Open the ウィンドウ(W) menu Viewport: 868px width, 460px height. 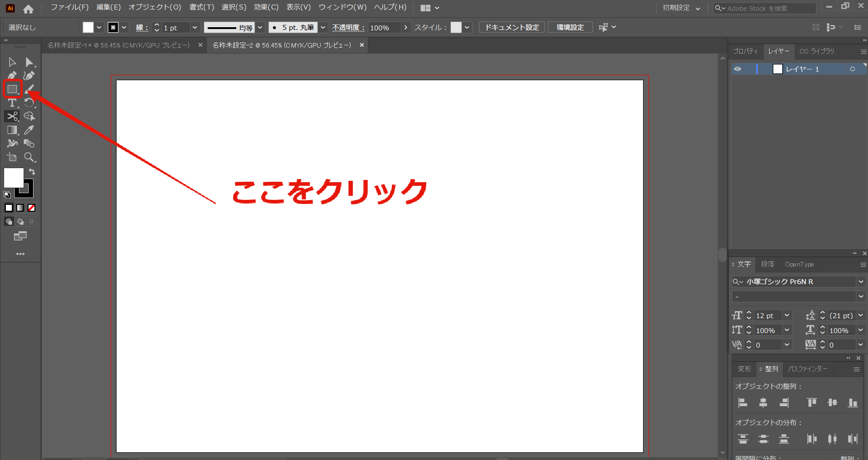(x=342, y=7)
